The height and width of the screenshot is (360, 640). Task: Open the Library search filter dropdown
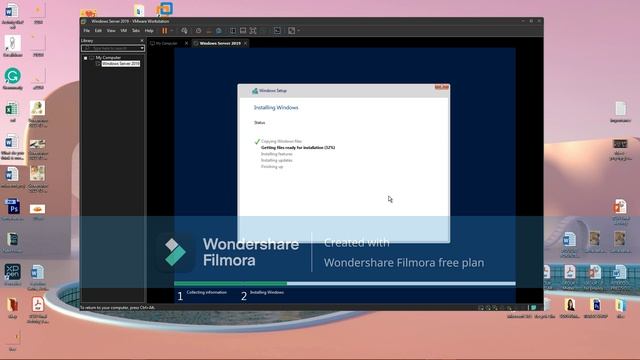click(x=142, y=48)
